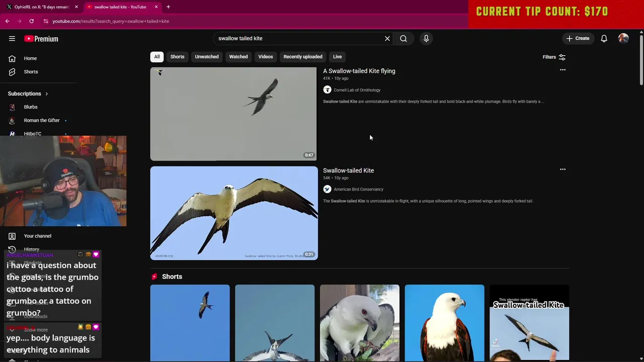Clear the search box with the X icon

point(387,39)
